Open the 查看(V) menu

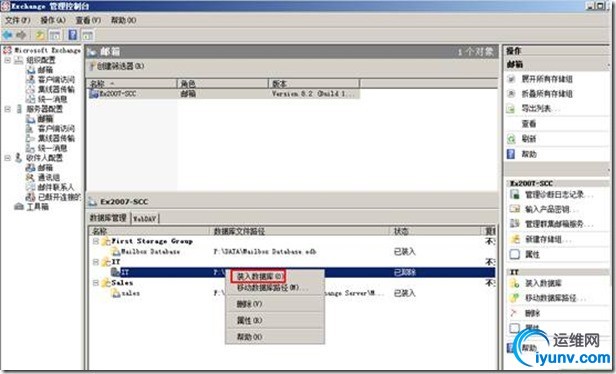pyautogui.click(x=88, y=20)
